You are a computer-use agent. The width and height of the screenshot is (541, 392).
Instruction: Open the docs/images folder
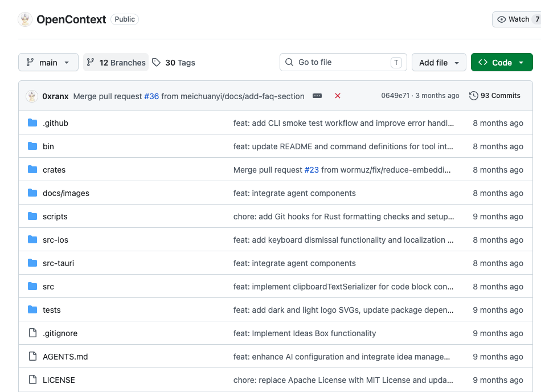pyautogui.click(x=66, y=193)
